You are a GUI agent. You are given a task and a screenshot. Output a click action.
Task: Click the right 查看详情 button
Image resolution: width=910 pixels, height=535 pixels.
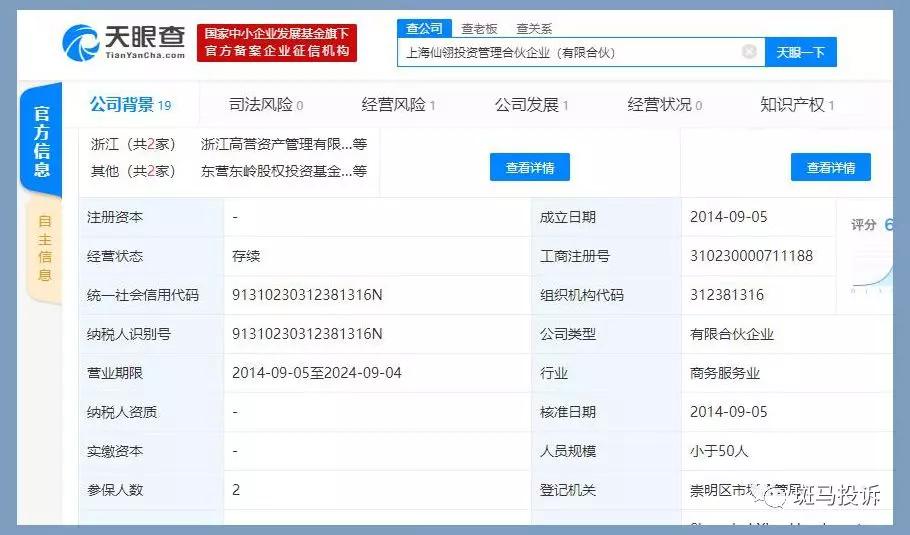point(830,168)
